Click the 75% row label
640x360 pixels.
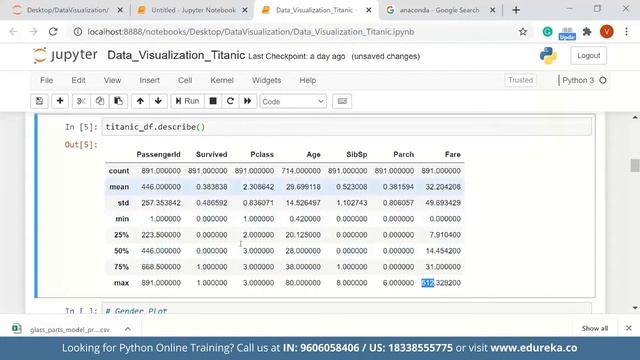pyautogui.click(x=121, y=267)
